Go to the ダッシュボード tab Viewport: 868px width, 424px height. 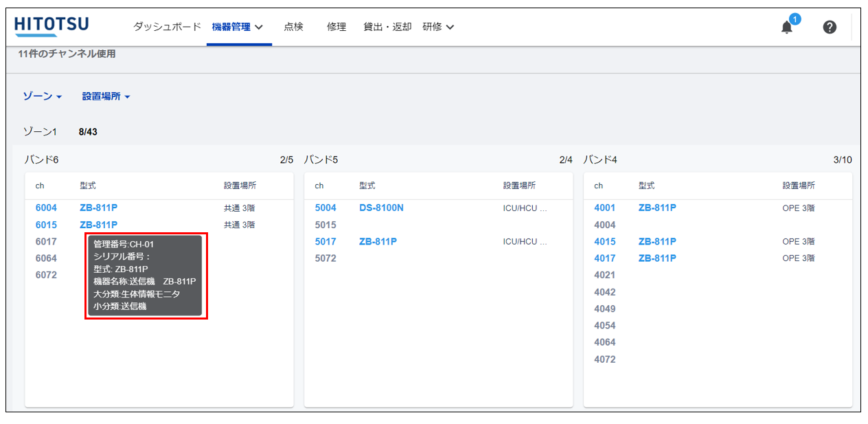click(x=167, y=27)
